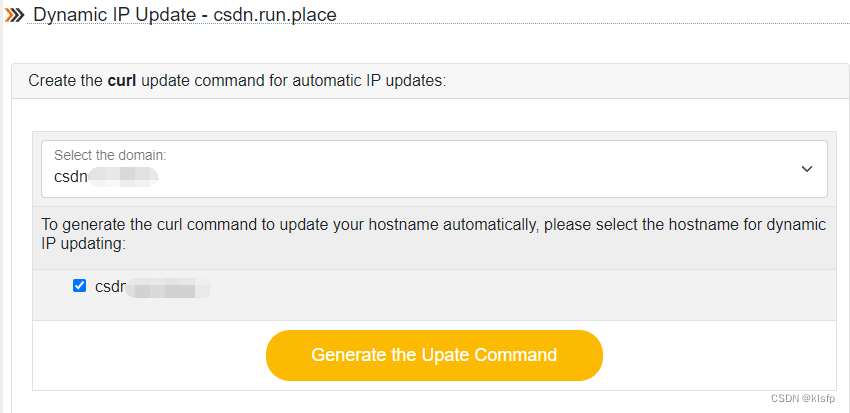
Task: Click the blurred portion of selected domain
Action: (123, 177)
